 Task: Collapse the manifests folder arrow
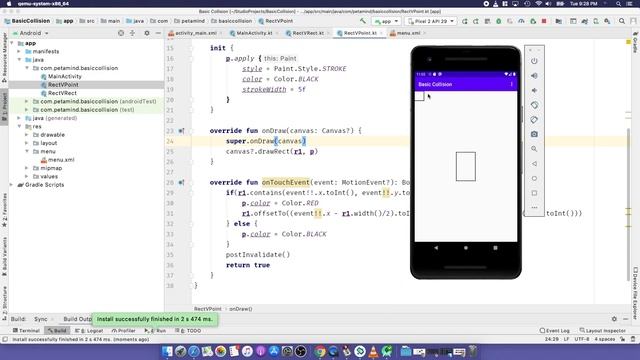(x=19, y=51)
